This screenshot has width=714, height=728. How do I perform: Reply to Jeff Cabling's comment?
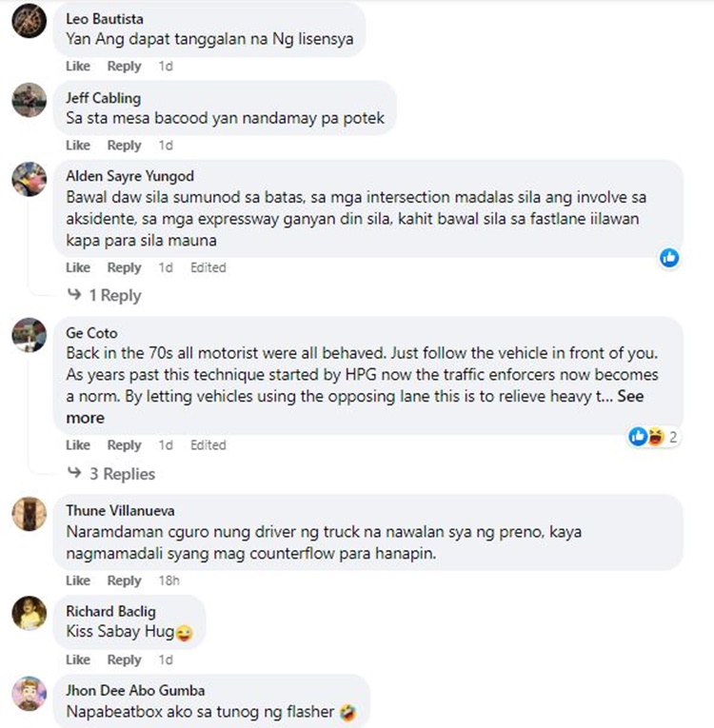[x=124, y=146]
